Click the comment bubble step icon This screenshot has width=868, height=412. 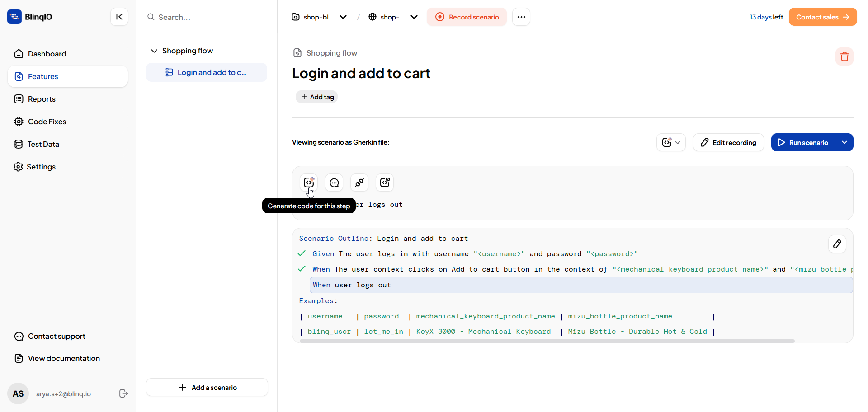pos(334,183)
